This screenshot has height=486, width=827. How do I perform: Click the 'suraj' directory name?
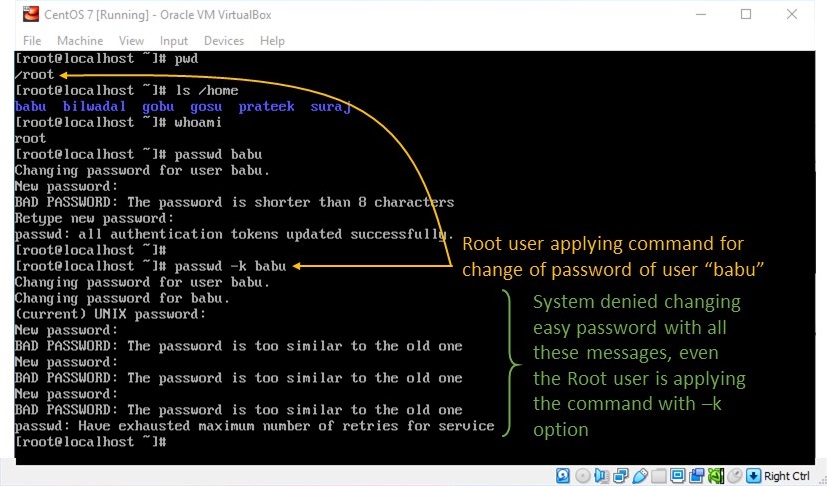pos(331,107)
